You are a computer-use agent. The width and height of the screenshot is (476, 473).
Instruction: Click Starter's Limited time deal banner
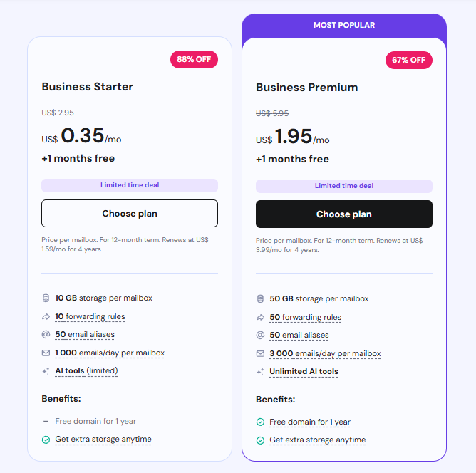[130, 185]
